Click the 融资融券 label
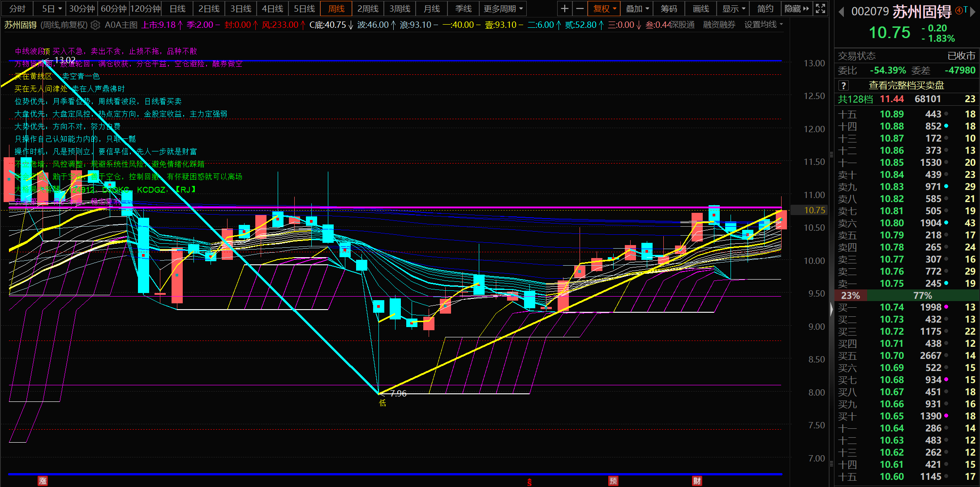This screenshot has height=487, width=980. (x=719, y=25)
